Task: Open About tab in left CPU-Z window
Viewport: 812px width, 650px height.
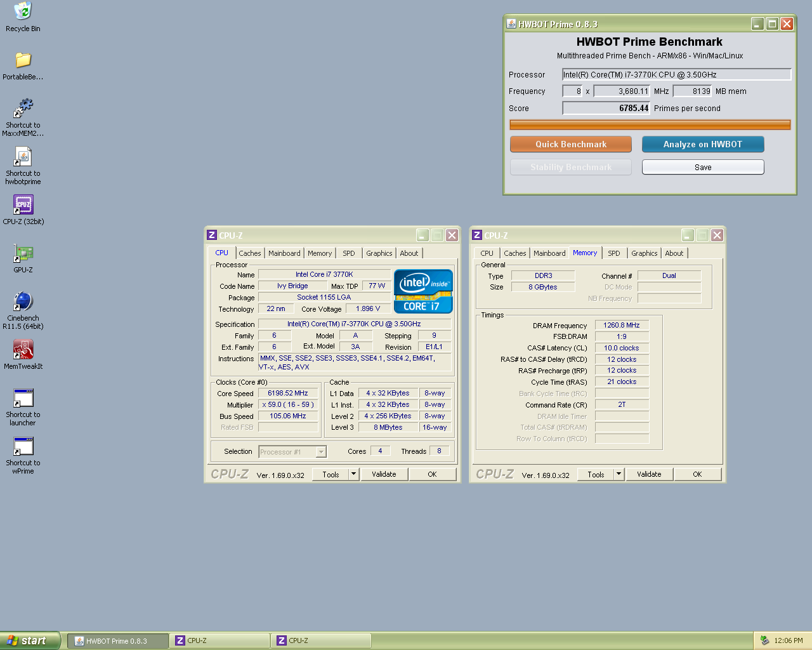Action: [409, 253]
